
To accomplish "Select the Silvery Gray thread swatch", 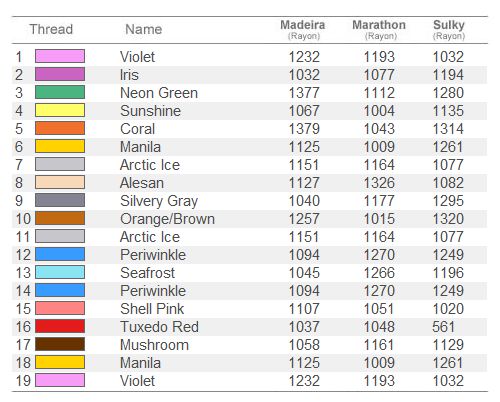I will (60, 200).
